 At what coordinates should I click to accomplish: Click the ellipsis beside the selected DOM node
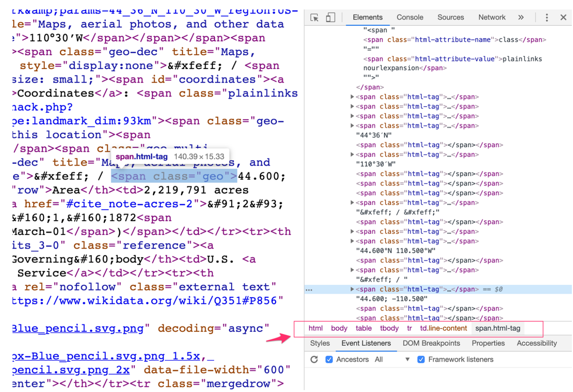[309, 290]
